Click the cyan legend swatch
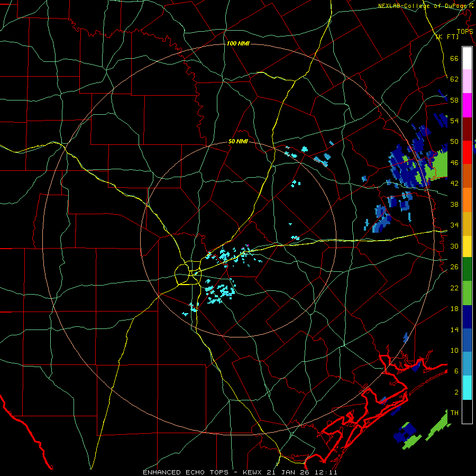Image resolution: width=476 pixels, height=476 pixels. click(x=467, y=388)
